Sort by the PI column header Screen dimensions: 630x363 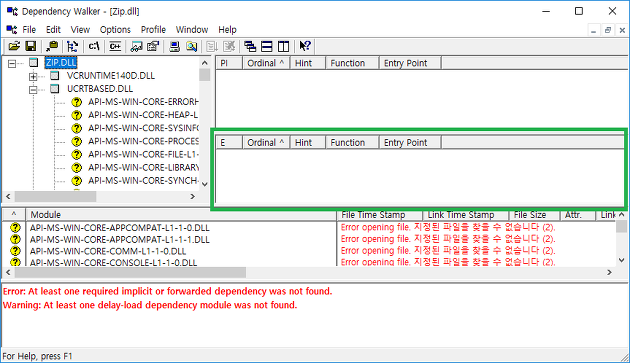pyautogui.click(x=229, y=63)
